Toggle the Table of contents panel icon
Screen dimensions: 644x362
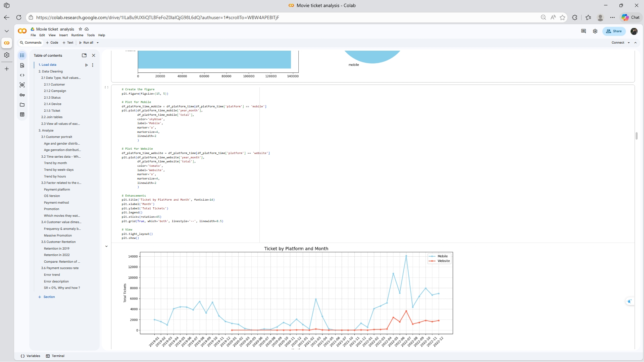point(22,55)
